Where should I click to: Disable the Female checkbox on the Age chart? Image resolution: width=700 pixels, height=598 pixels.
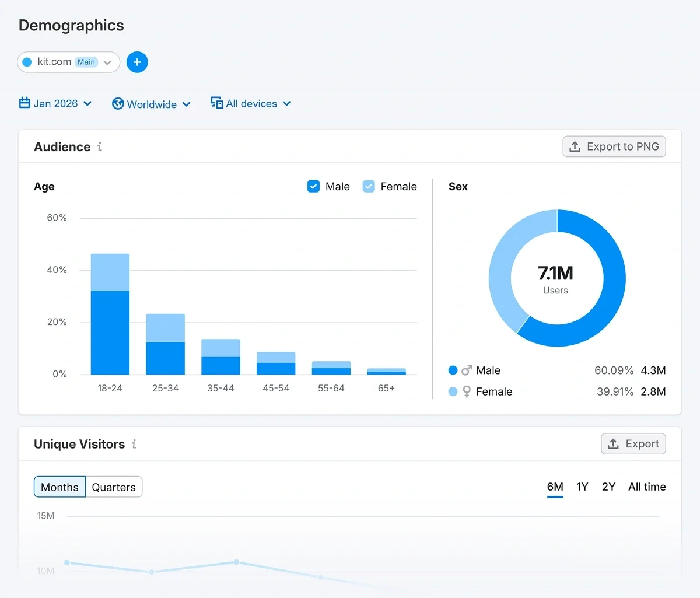pos(369,186)
